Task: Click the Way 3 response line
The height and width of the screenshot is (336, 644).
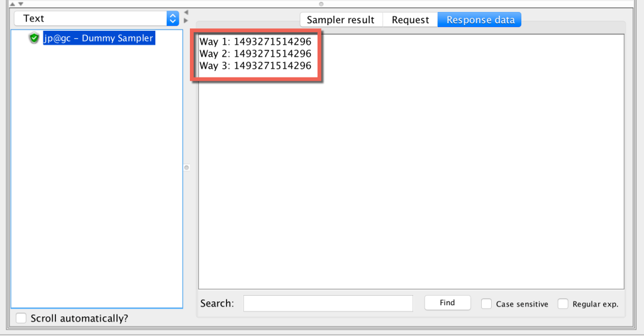Action: click(255, 66)
